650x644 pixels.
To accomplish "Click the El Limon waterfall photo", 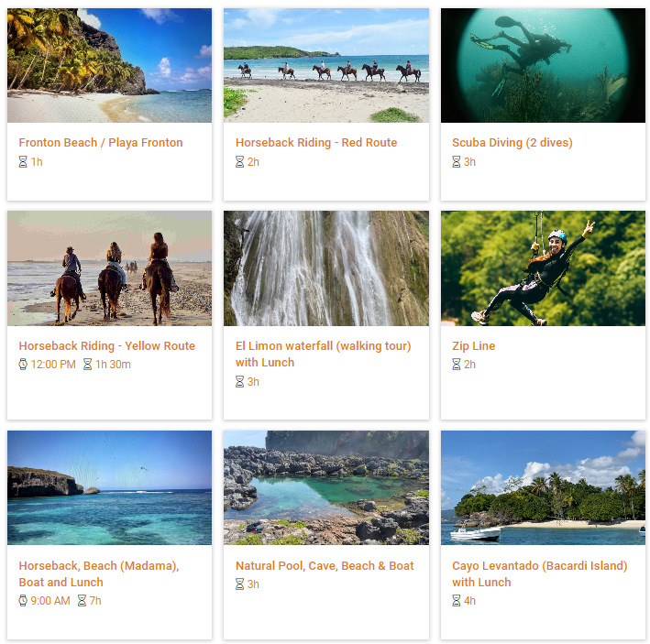I will click(x=326, y=268).
